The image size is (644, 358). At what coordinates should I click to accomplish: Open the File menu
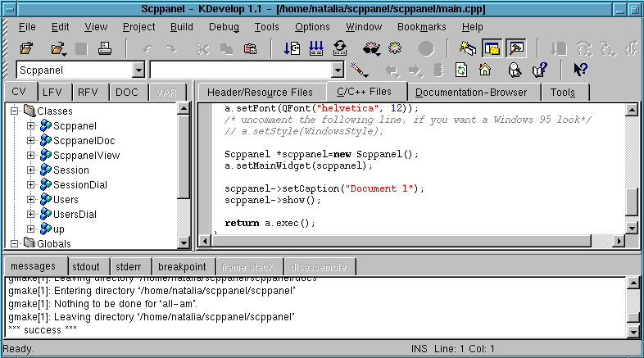tap(27, 27)
